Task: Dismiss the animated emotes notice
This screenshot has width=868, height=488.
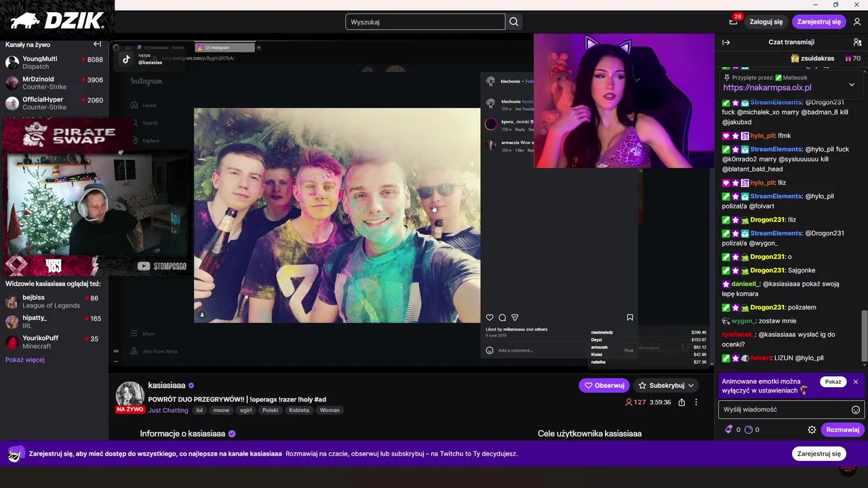Action: click(x=856, y=382)
